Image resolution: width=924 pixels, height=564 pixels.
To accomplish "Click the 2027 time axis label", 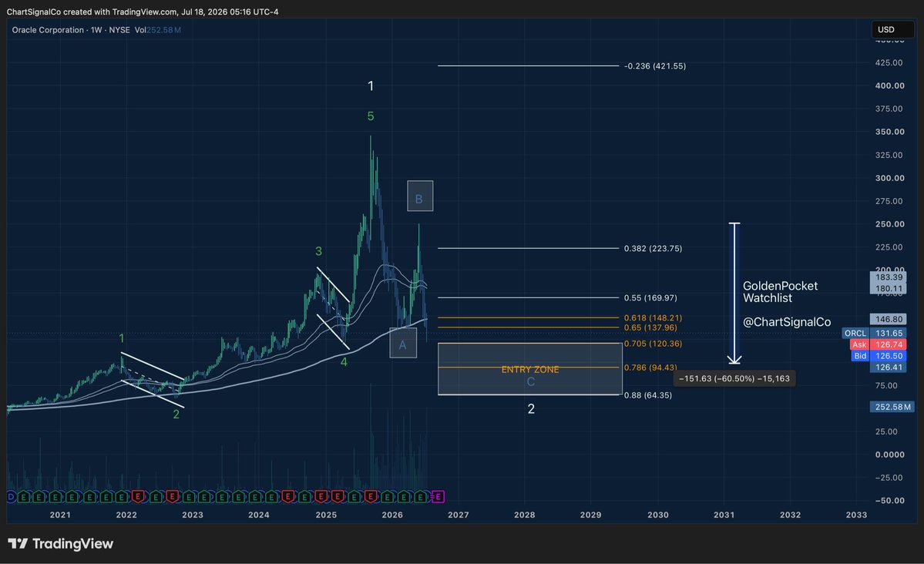I will (x=459, y=515).
